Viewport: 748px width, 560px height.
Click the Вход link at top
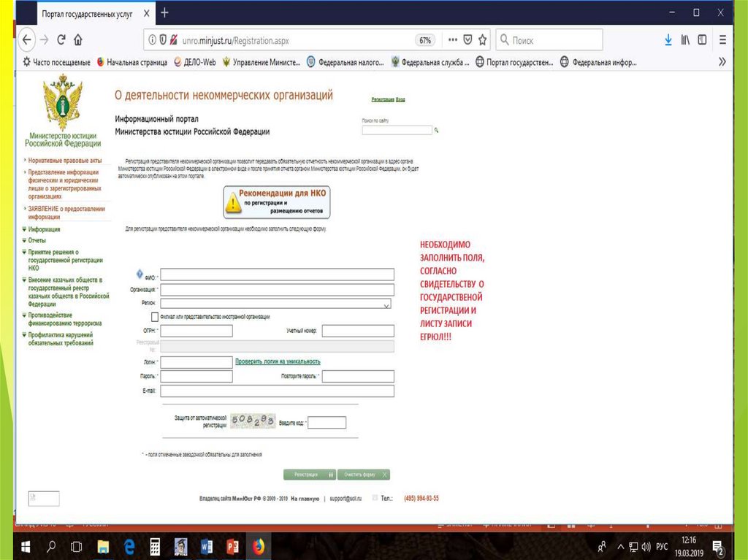pos(400,99)
